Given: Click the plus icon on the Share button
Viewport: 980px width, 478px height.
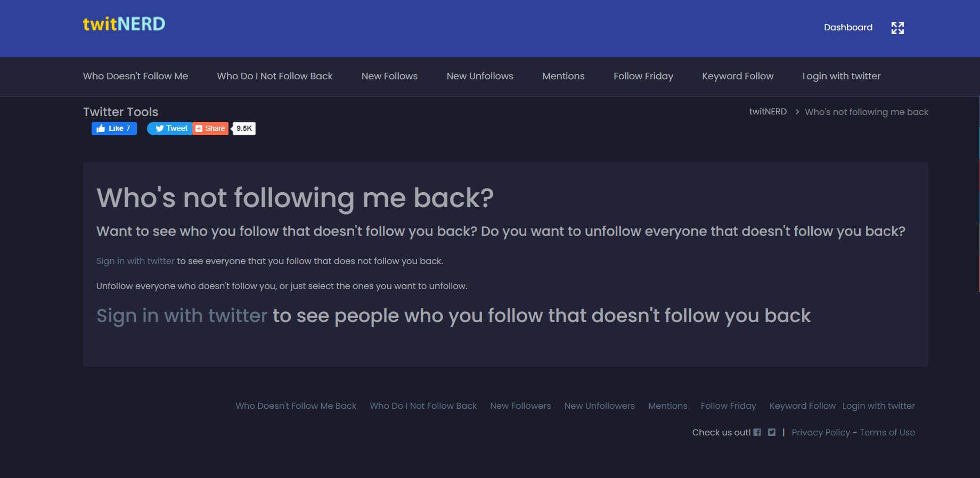Looking at the screenshot, I should [199, 128].
